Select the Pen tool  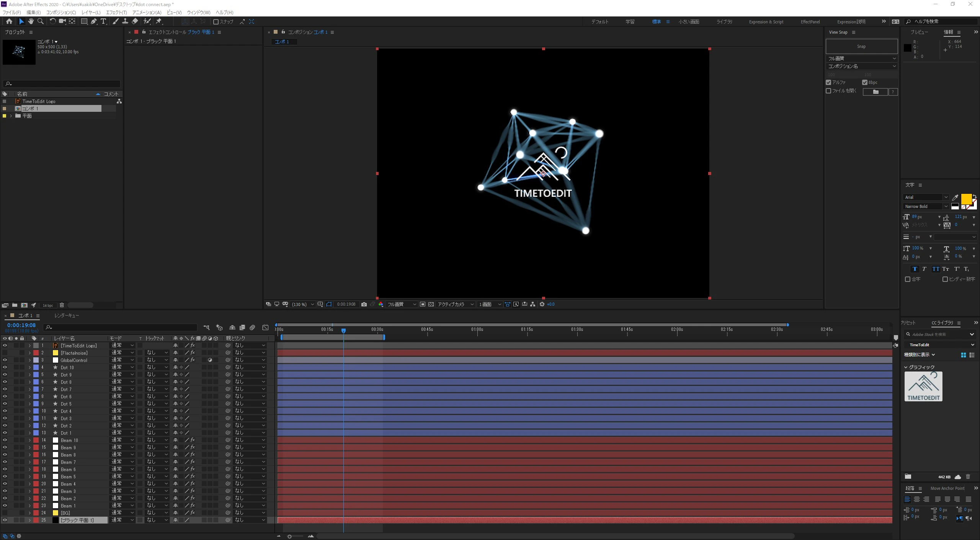pos(94,21)
